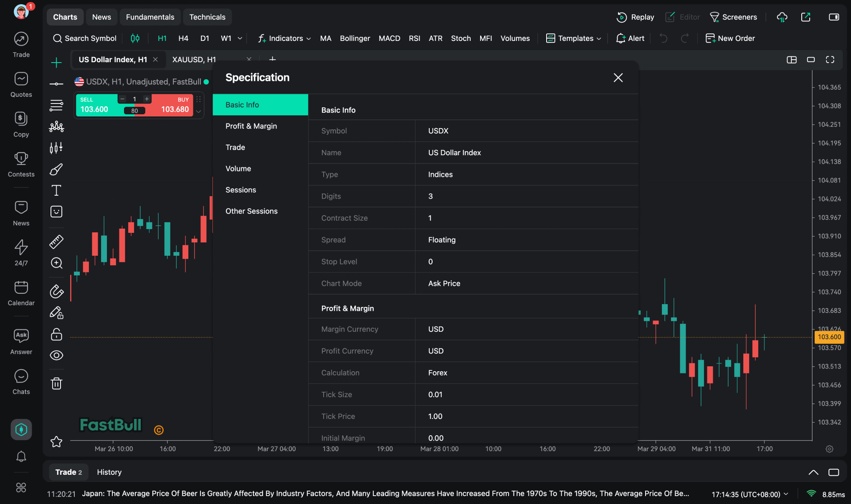Image resolution: width=851 pixels, height=504 pixels.
Task: Expand the timeframe chevron after W1
Action: pos(240,38)
